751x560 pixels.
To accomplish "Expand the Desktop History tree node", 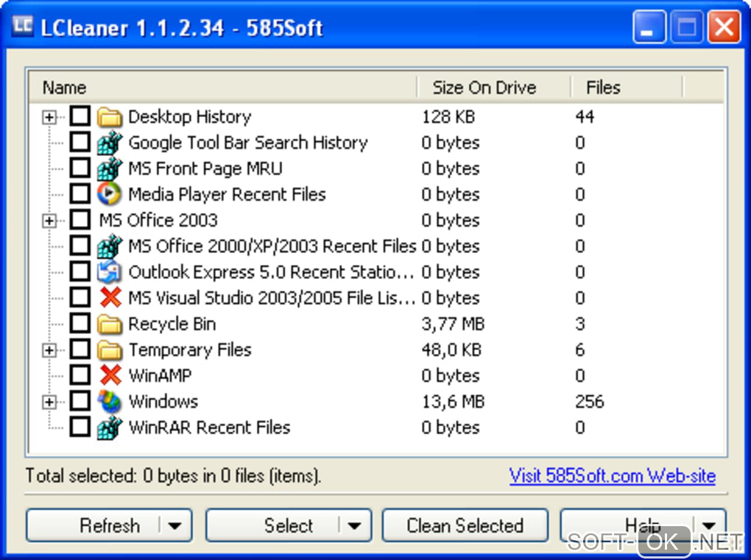I will coord(49,117).
